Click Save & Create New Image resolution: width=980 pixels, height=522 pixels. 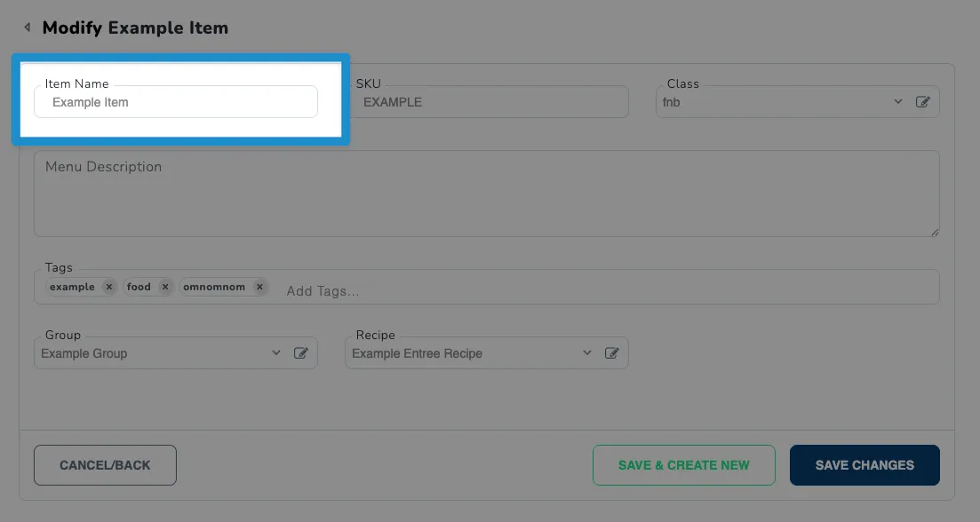[684, 465]
